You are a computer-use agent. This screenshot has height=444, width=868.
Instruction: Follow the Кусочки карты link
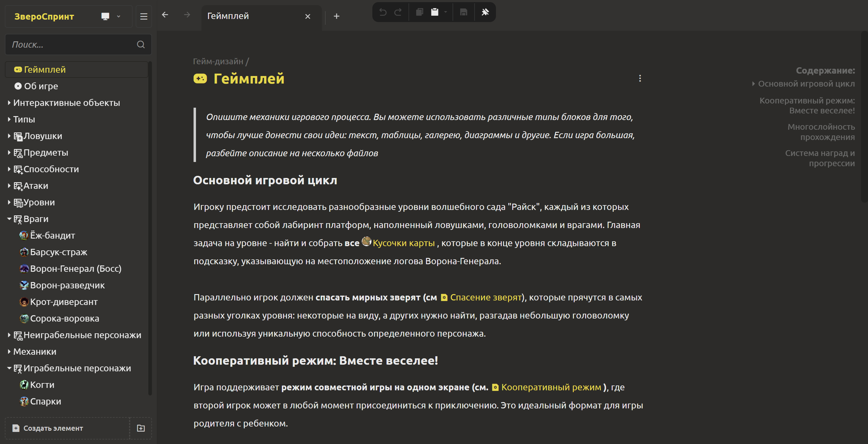(403, 243)
